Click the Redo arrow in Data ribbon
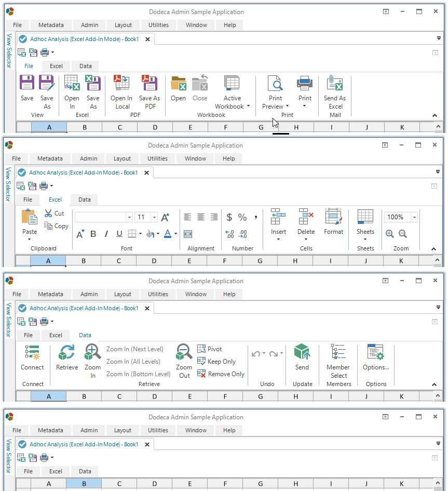448x491 pixels. (274, 354)
